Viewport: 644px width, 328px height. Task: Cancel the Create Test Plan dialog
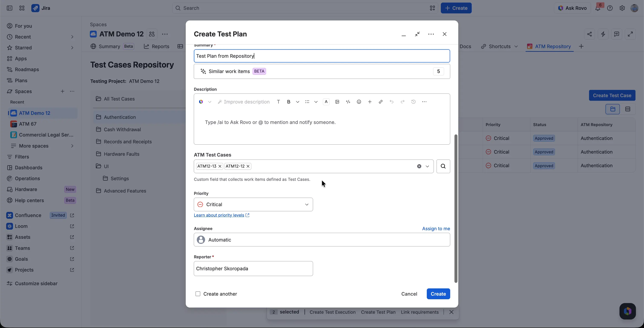click(x=409, y=294)
